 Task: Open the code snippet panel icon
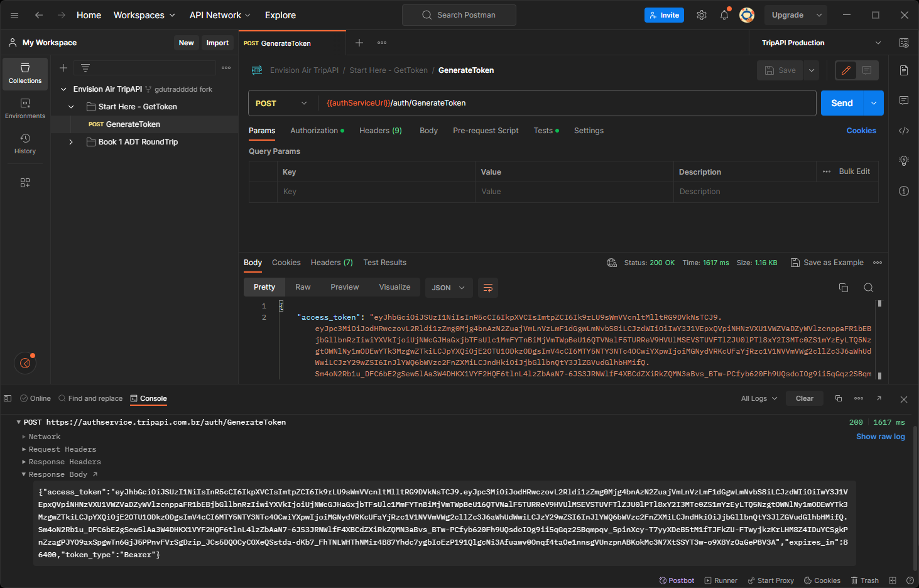pos(904,131)
